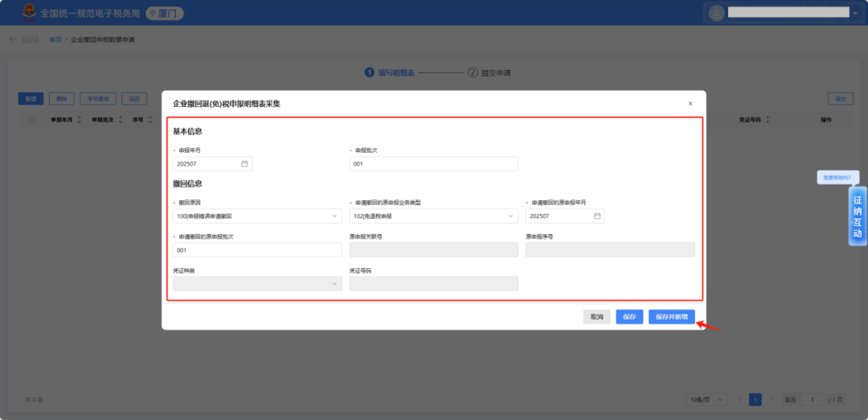The image size is (868, 420).
Task: Close the 企业撤回退(免)税申报明细表采集 dialog
Action: [690, 104]
